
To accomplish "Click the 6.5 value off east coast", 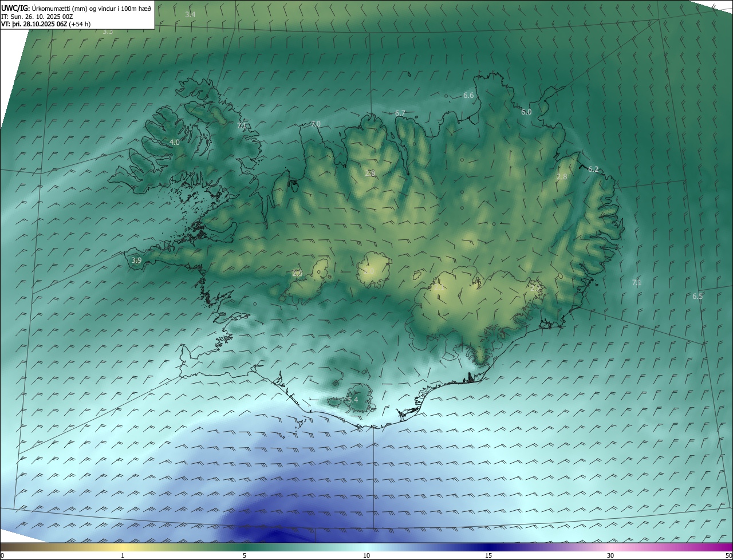I will [x=697, y=296].
